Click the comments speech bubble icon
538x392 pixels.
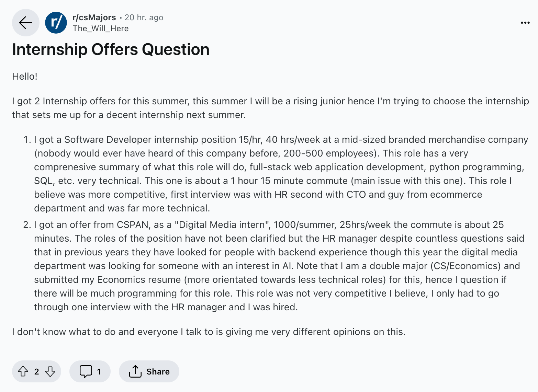pos(86,371)
